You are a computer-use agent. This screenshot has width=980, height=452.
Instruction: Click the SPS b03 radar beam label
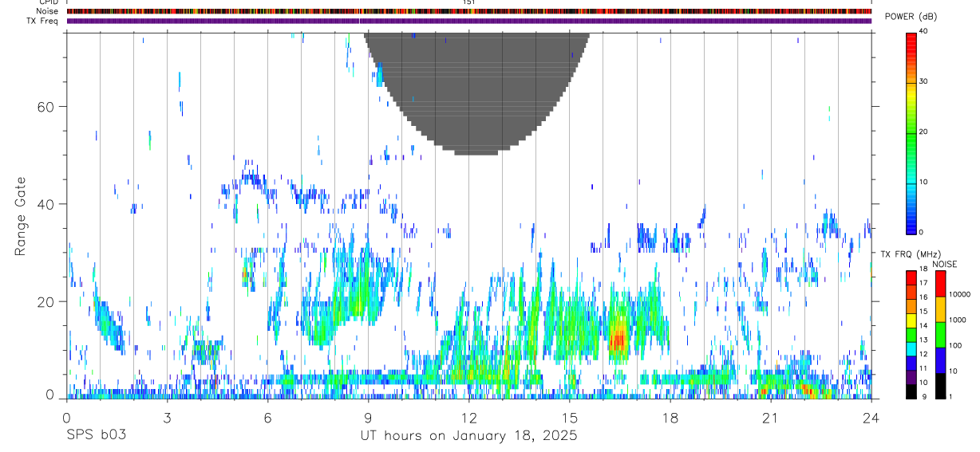(x=95, y=436)
